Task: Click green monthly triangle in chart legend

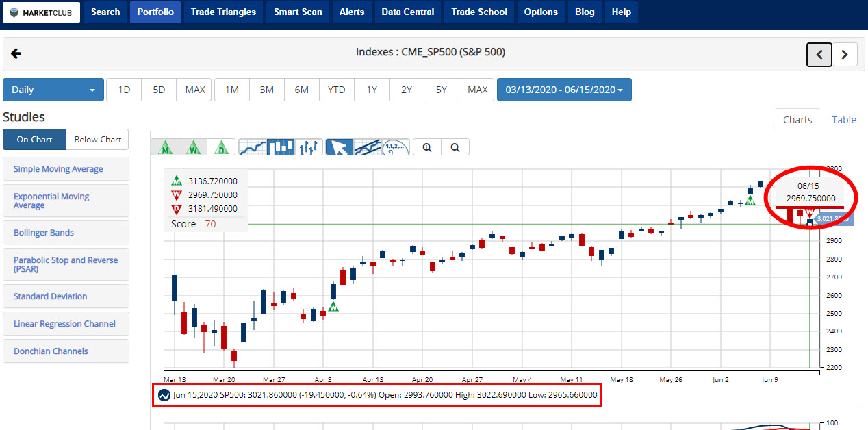Action: coord(177,181)
